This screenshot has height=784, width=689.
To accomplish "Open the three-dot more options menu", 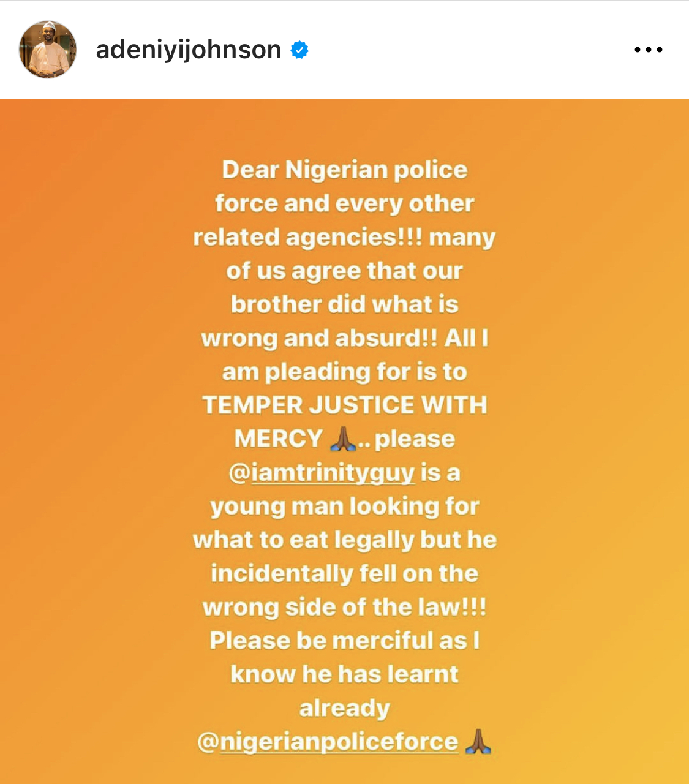I will [x=648, y=50].
